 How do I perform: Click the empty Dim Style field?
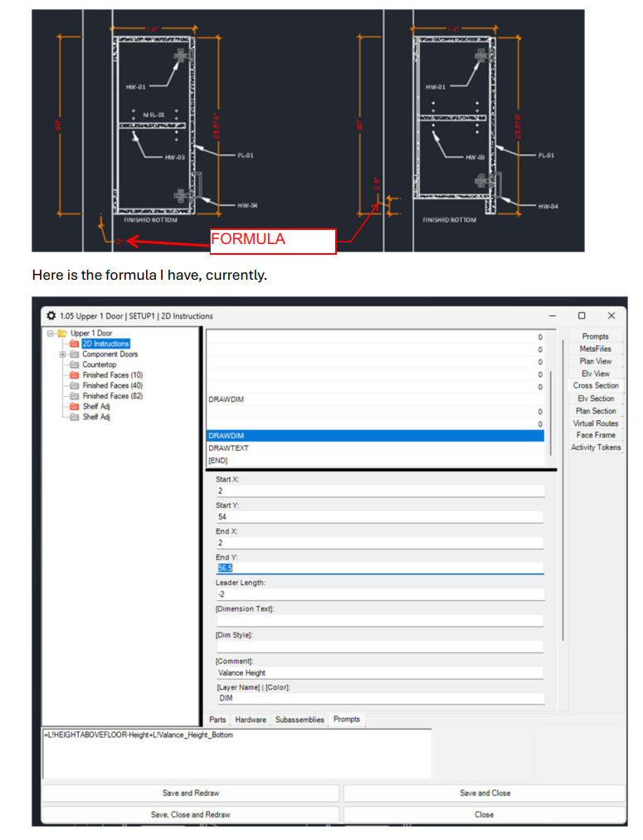tap(380, 647)
